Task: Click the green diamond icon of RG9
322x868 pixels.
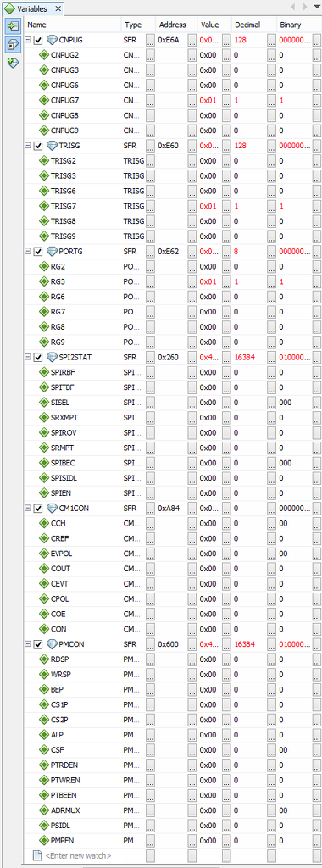Action: (x=44, y=342)
